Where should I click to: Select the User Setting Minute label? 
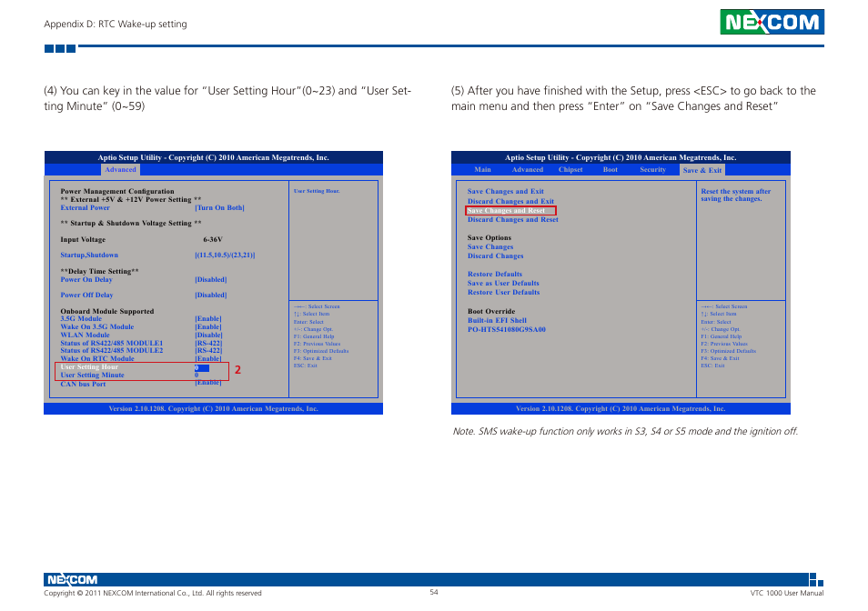point(92,375)
